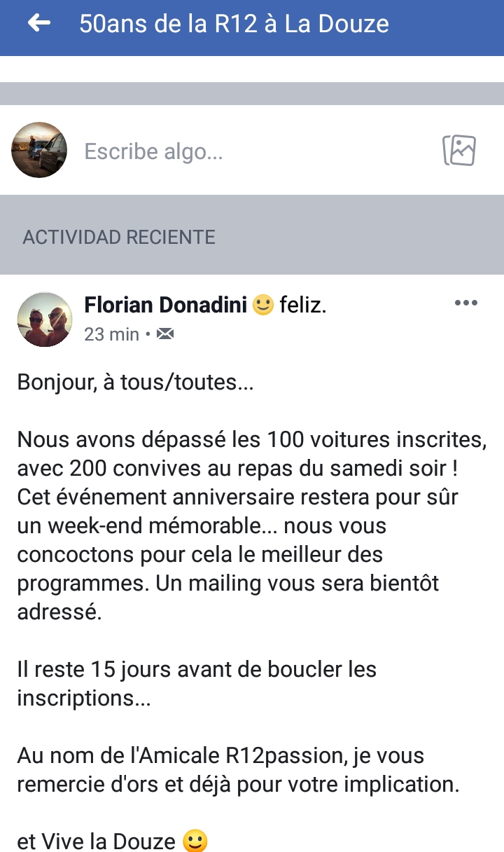Open Florian Donadini's profile via name
This screenshot has width=504, height=852.
[165, 305]
